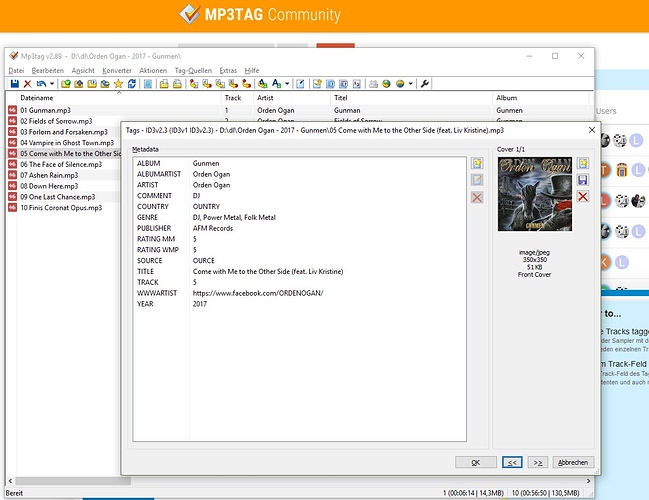Open the Ansicht menu
Screen dimensions: 649x500
coord(83,71)
